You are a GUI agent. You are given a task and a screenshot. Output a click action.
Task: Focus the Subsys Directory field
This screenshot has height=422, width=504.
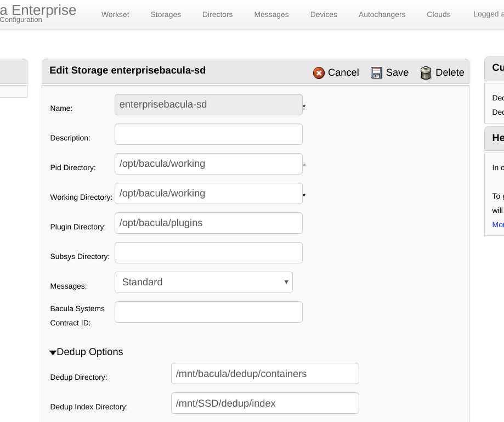[208, 252]
